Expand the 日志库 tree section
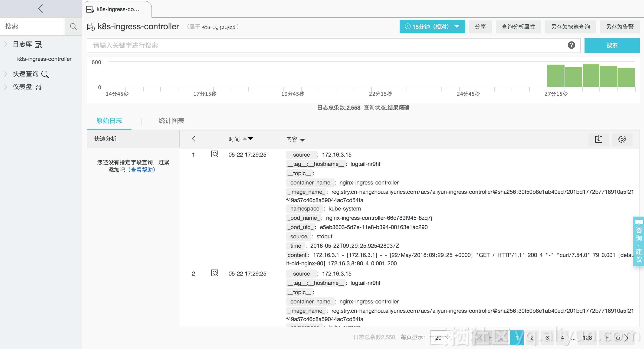The height and width of the screenshot is (349, 644). 6,44
